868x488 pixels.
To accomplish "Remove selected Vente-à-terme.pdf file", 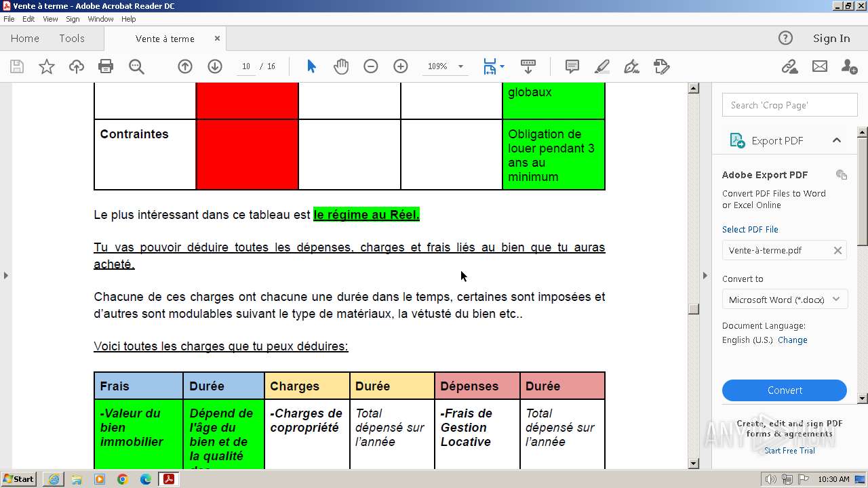I will tap(837, 250).
